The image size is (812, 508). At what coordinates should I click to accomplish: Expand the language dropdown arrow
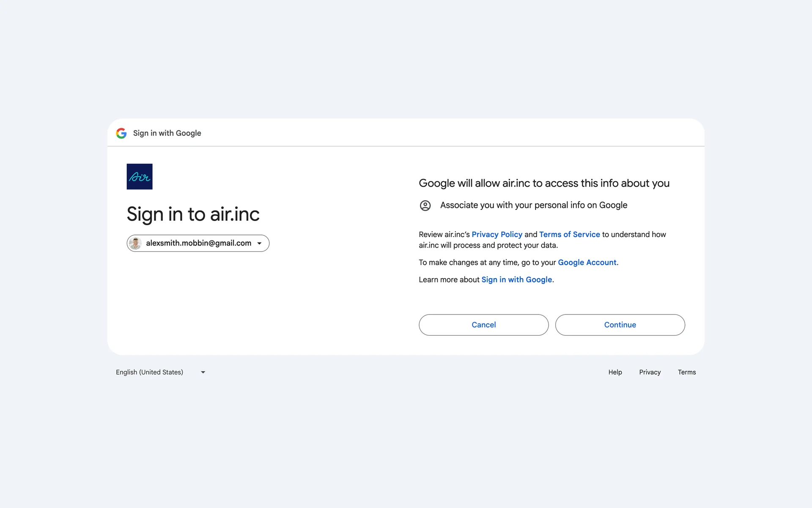click(203, 373)
